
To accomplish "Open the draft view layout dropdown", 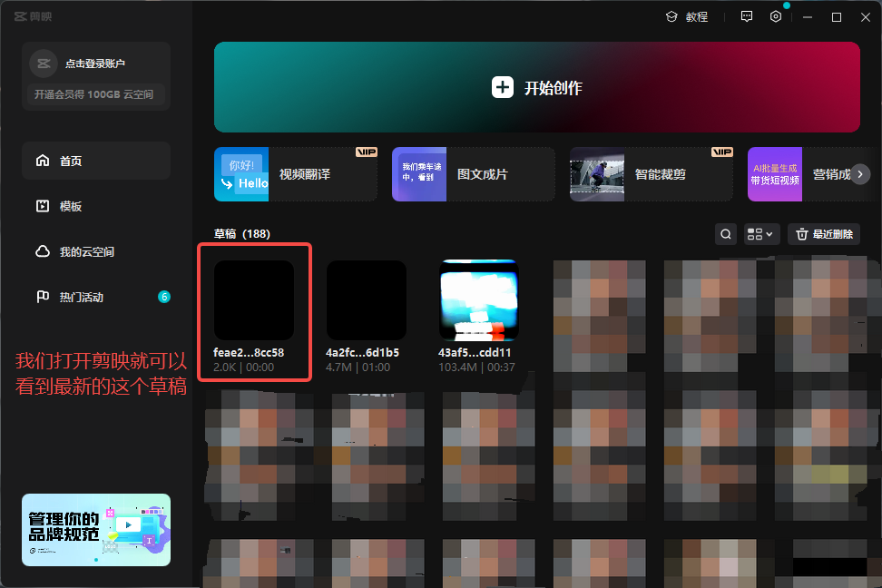I will click(761, 234).
